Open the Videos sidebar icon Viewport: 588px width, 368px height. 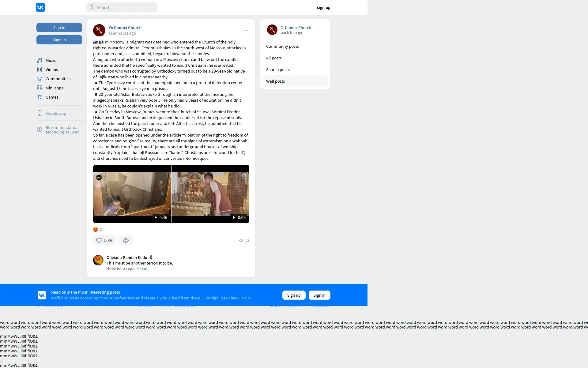(40, 69)
